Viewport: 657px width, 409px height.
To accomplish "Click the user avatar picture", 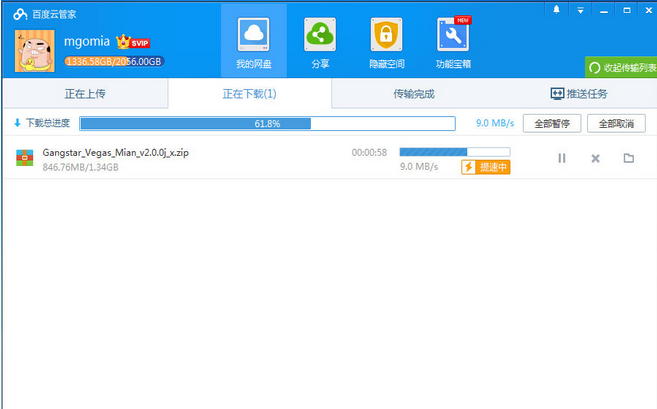I will pos(35,51).
